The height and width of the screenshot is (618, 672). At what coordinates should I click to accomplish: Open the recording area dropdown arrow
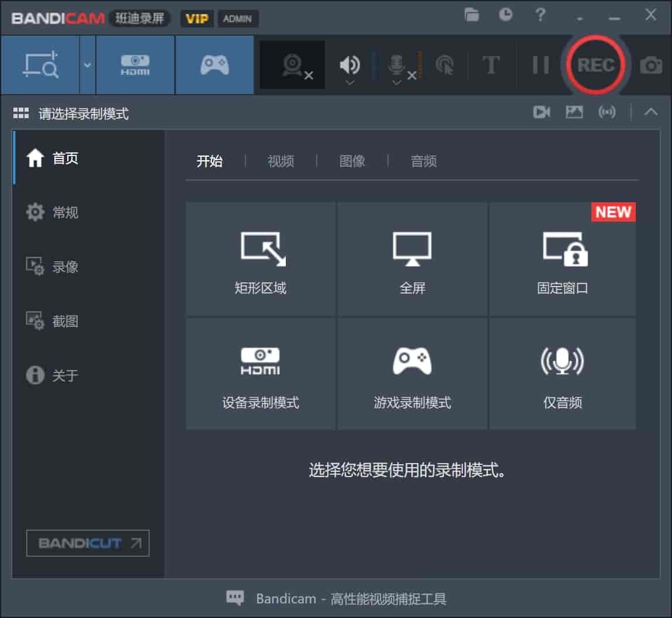[88, 64]
